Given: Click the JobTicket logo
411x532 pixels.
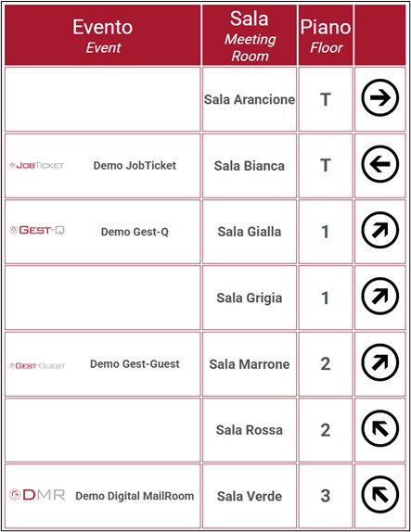Looking at the screenshot, I should [37, 166].
